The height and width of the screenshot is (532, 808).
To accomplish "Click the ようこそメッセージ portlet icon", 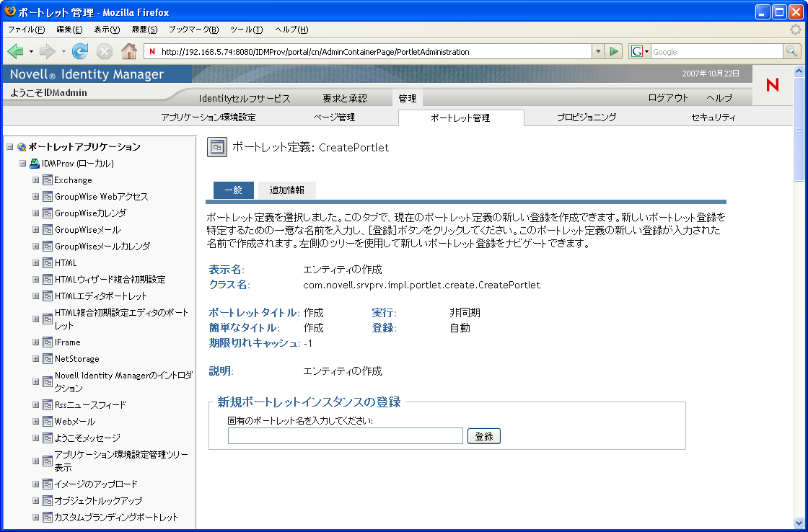I will point(48,438).
